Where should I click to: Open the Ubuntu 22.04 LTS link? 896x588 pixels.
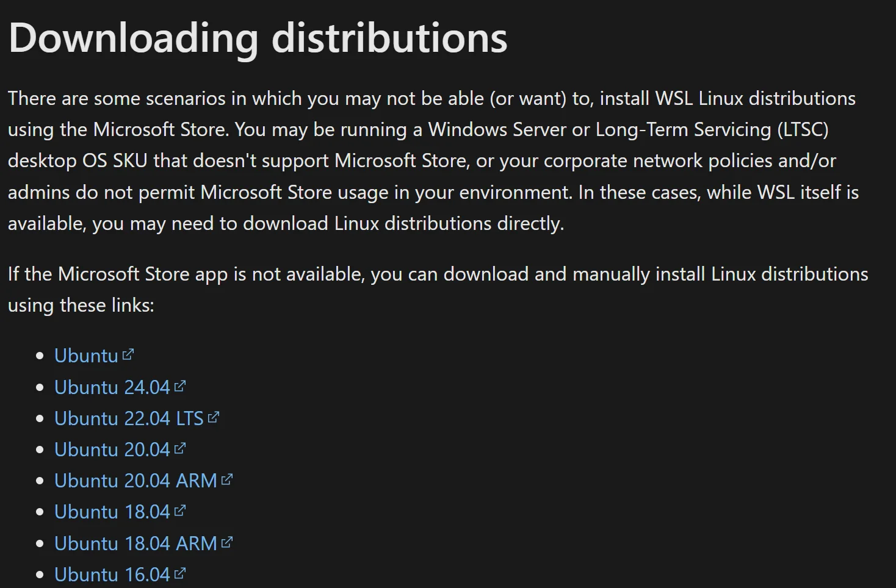(x=128, y=418)
